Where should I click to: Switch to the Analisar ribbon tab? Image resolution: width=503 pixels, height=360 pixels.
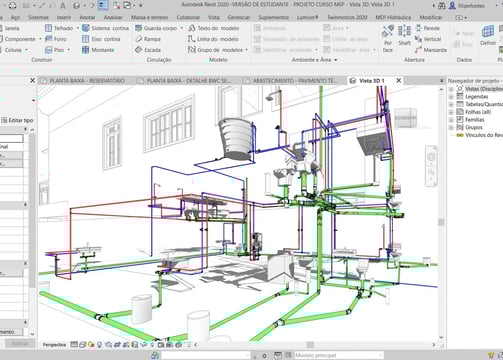click(113, 17)
